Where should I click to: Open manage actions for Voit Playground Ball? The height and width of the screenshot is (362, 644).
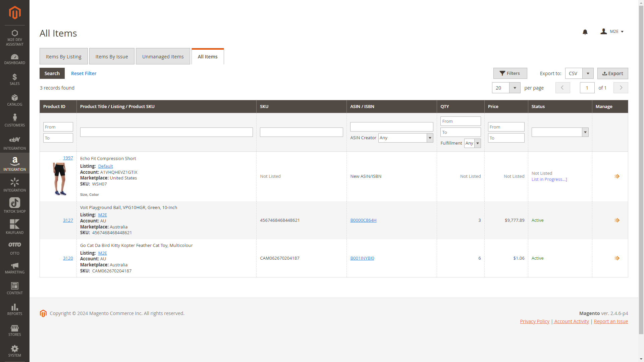pos(616,220)
